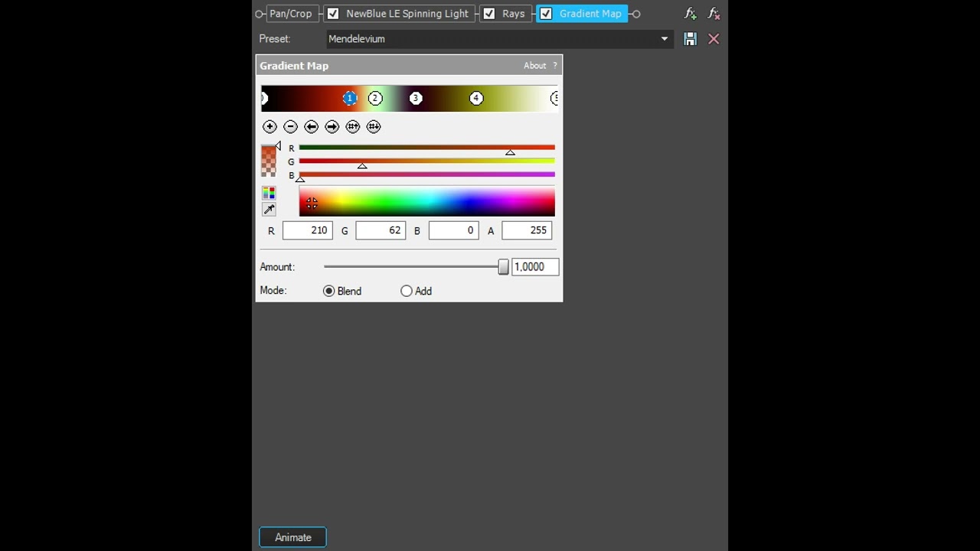Click the G value field showing 62
Screen dimensions: 980x551
tap(381, 230)
